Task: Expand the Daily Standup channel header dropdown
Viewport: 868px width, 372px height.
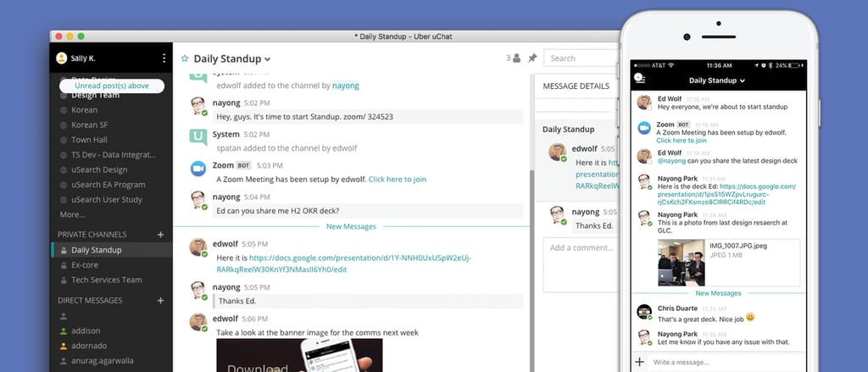Action: click(267, 59)
